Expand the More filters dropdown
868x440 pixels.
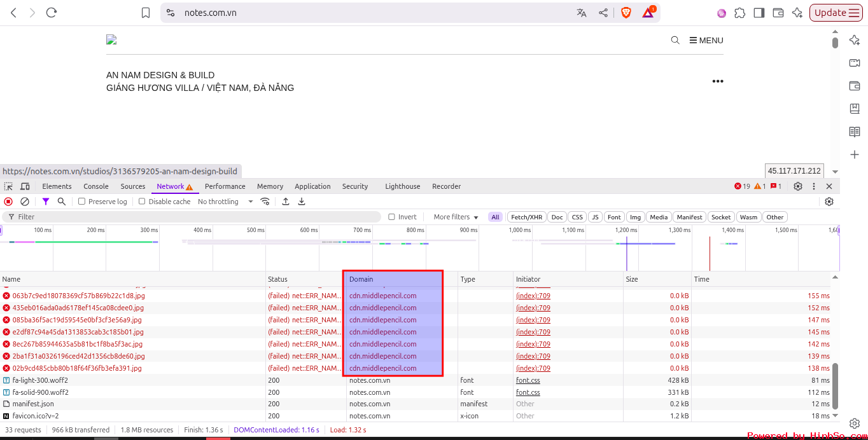[x=456, y=217]
